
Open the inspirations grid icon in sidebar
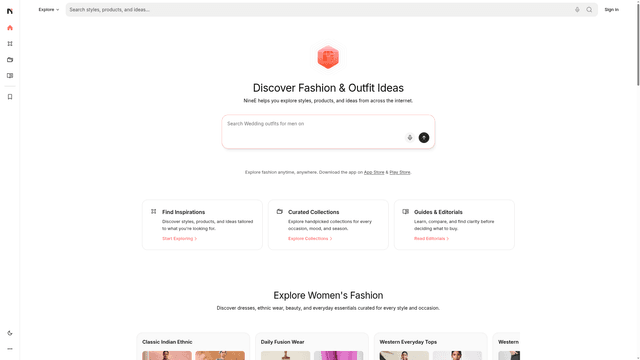(10, 44)
